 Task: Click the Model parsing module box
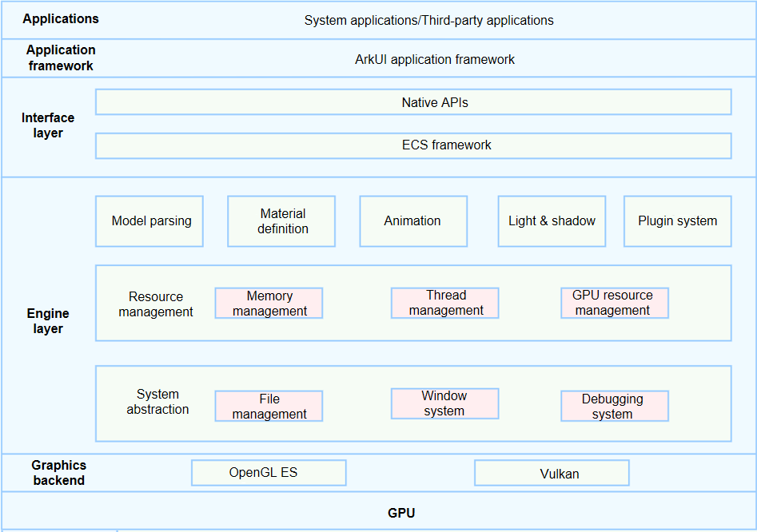(x=149, y=221)
